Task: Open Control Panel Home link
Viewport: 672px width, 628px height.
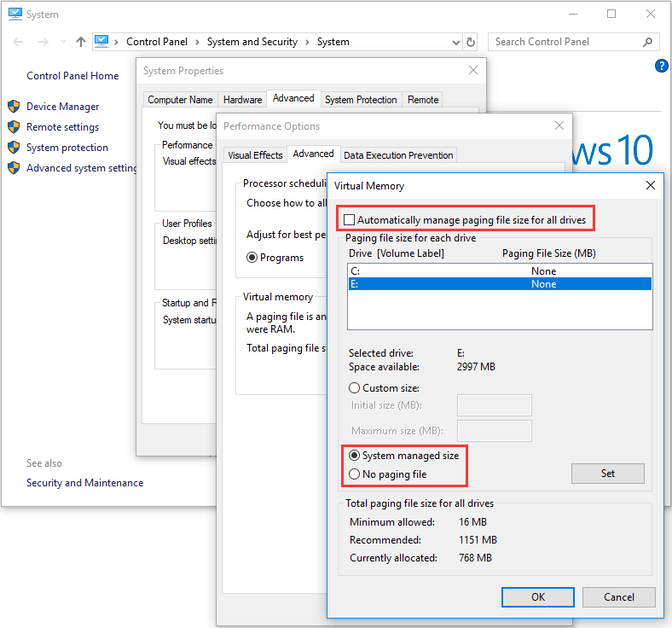Action: 72,76
